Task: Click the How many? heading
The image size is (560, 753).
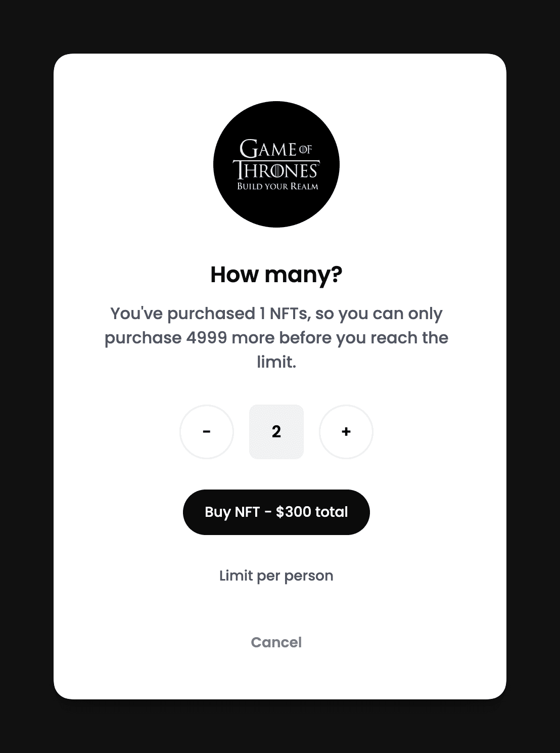Action: 276,275
